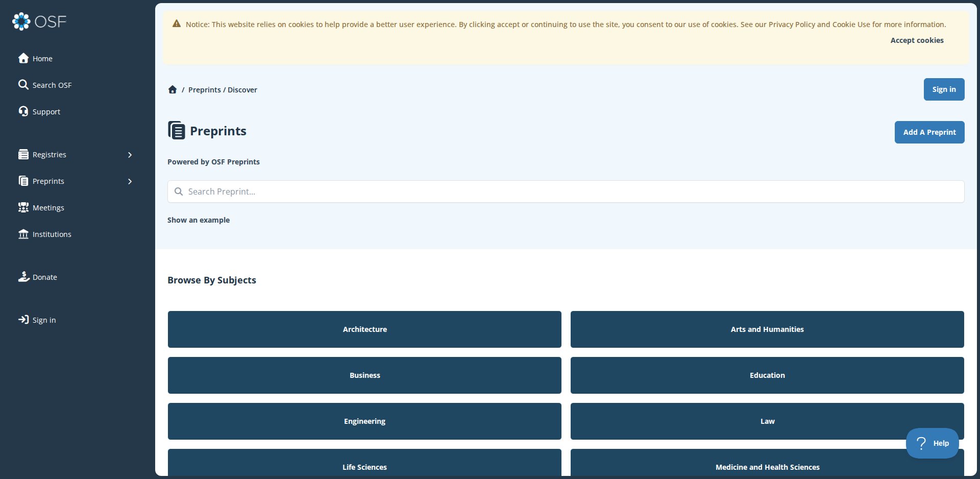The width and height of the screenshot is (980, 479).
Task: Browse the Business subject
Action: coord(364,375)
